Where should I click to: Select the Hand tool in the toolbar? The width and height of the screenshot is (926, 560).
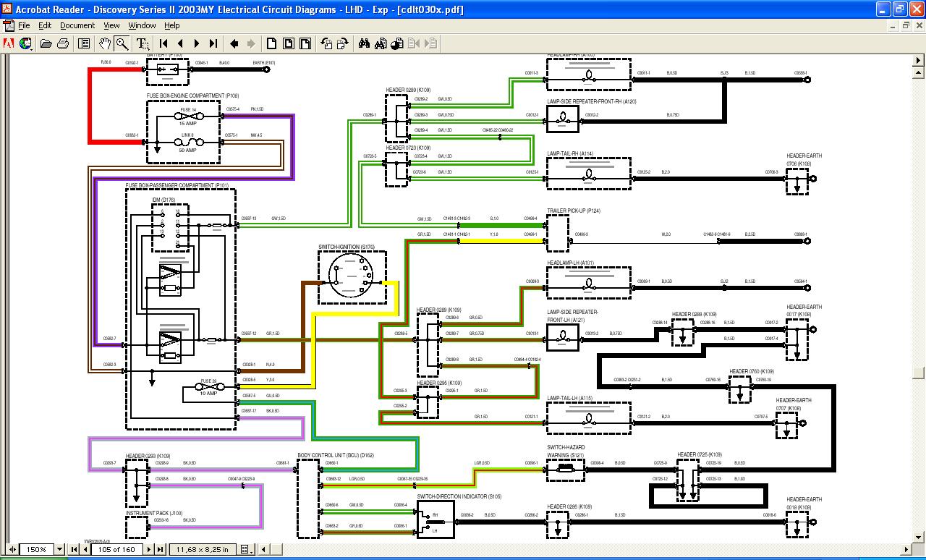point(105,43)
